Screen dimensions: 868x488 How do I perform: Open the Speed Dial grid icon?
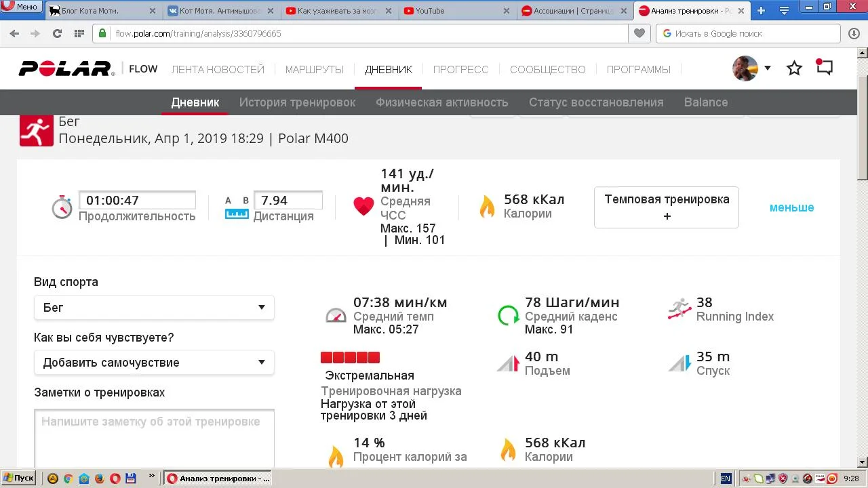click(79, 33)
